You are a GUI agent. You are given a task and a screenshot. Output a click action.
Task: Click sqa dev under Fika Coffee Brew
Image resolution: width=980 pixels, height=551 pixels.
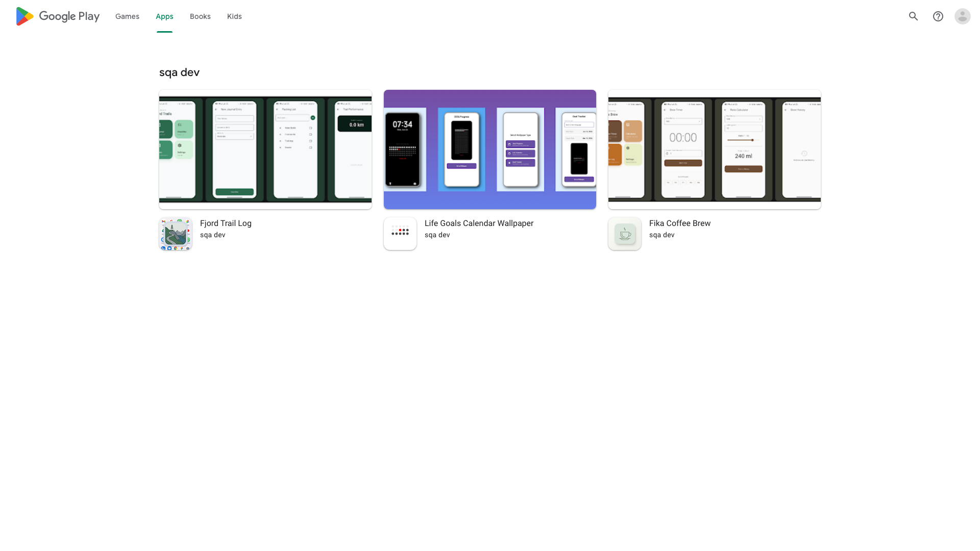pyautogui.click(x=662, y=235)
